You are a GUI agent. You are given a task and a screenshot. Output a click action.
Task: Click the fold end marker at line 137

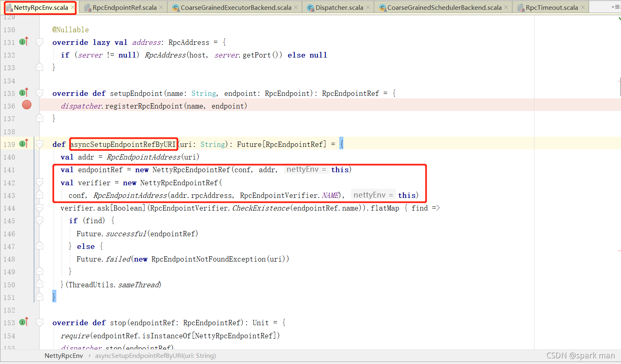40,118
